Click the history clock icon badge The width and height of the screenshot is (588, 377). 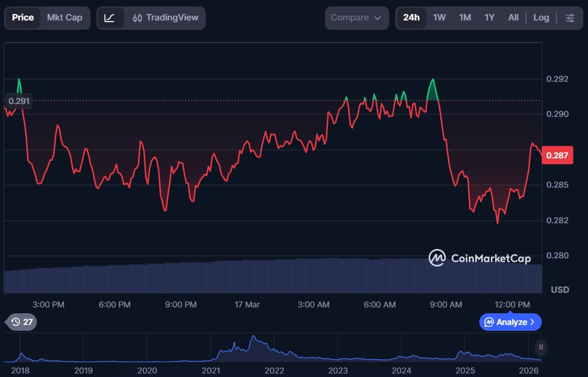[22, 322]
